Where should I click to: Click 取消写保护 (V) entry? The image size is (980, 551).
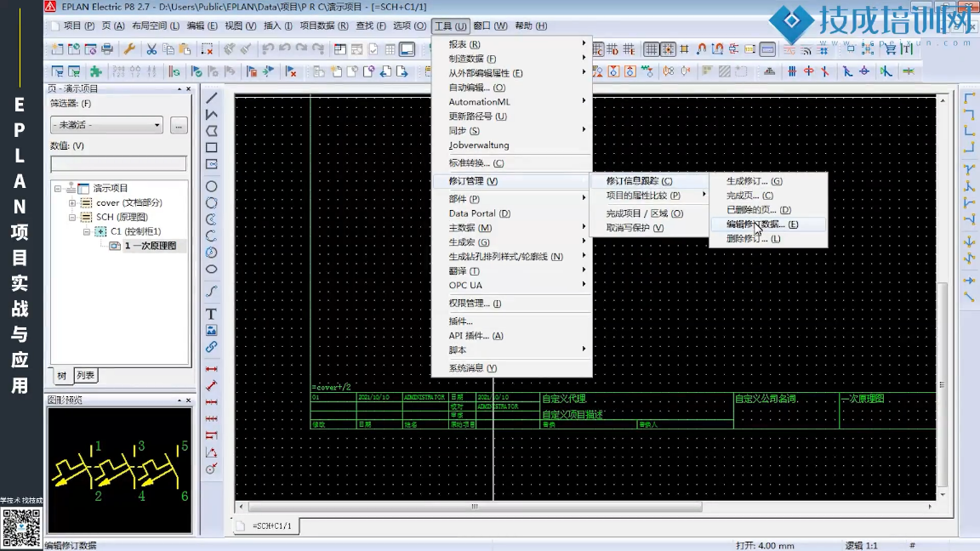[649, 228]
